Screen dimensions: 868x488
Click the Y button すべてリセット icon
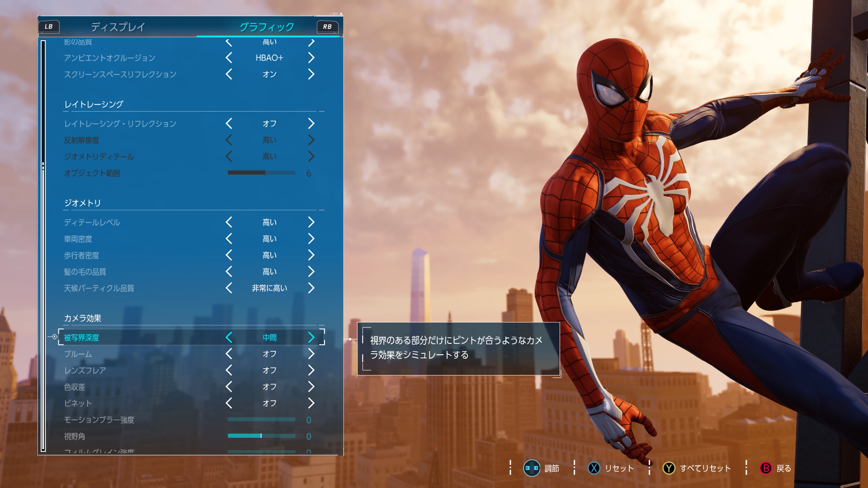(x=669, y=468)
